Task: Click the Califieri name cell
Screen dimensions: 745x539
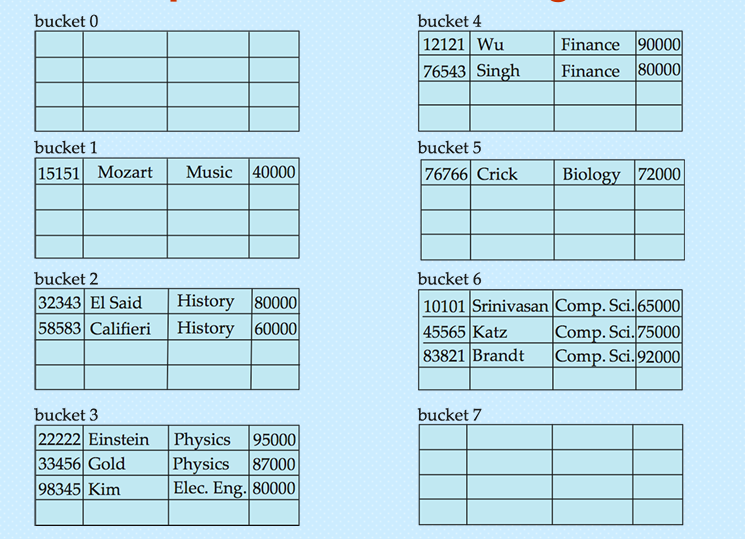Action: tap(120, 328)
